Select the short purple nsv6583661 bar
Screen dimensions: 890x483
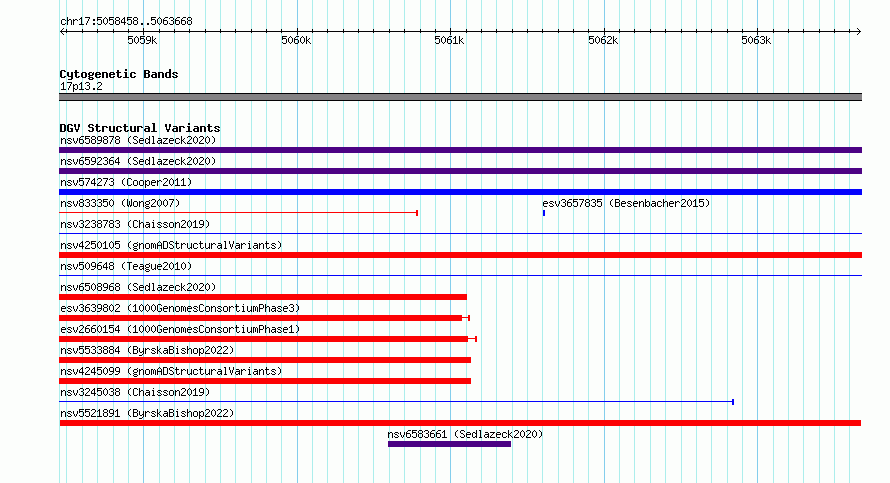tap(450, 444)
